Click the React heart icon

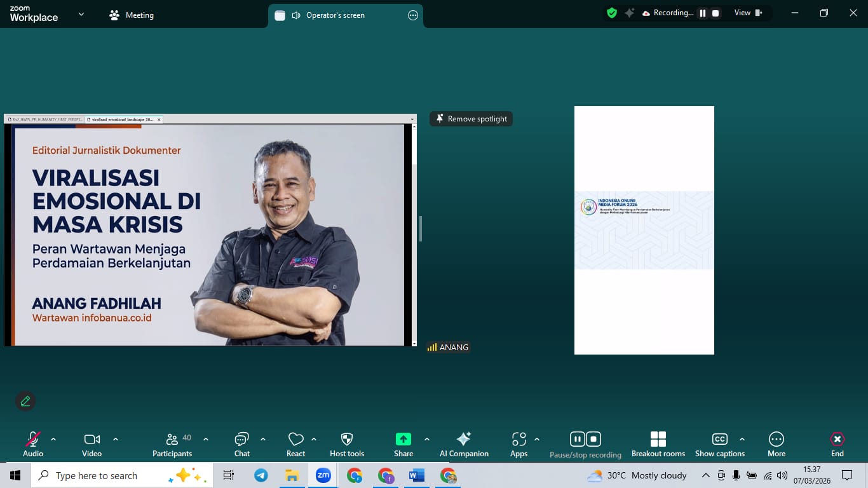[x=295, y=439]
